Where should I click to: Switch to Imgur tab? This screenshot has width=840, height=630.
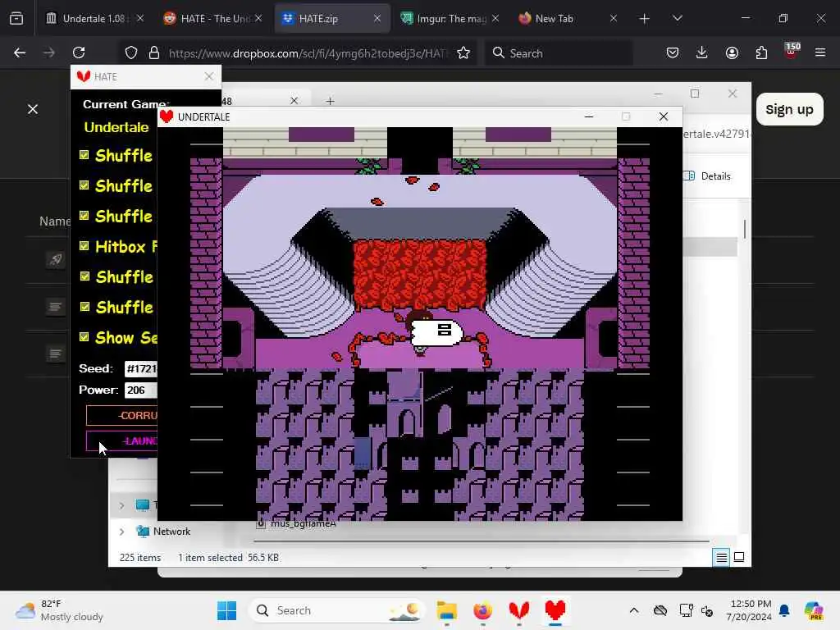point(449,19)
